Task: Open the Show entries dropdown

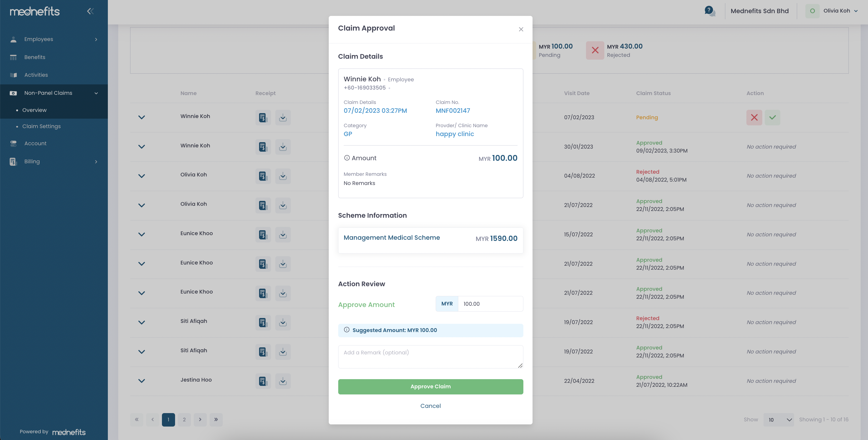Action: click(x=779, y=420)
